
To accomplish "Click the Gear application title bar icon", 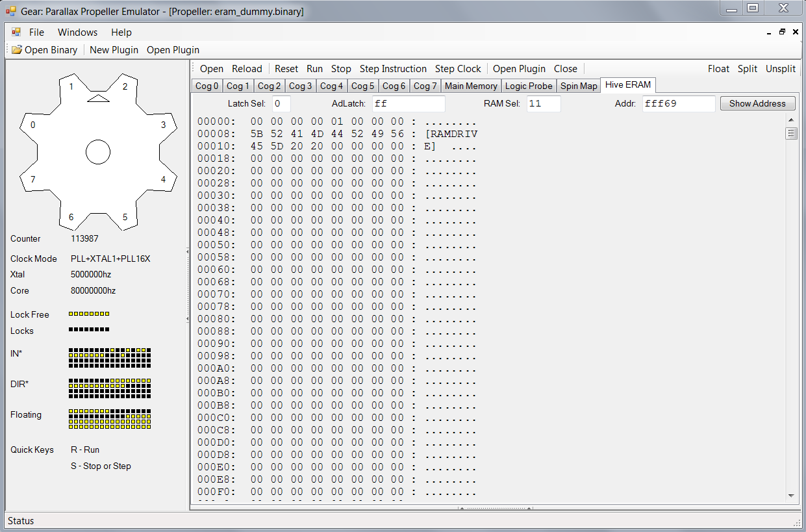I will (10, 11).
